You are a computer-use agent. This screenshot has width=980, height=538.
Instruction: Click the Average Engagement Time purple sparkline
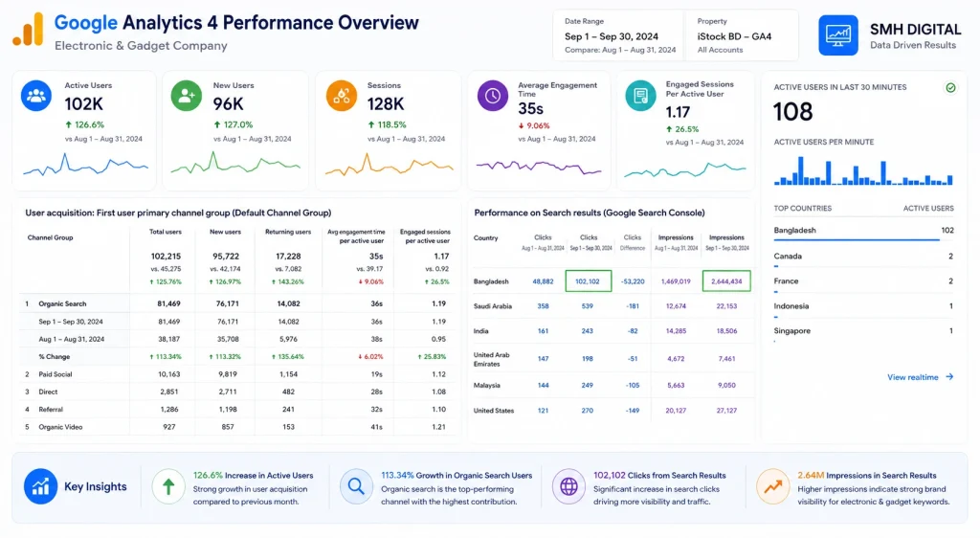(x=538, y=167)
